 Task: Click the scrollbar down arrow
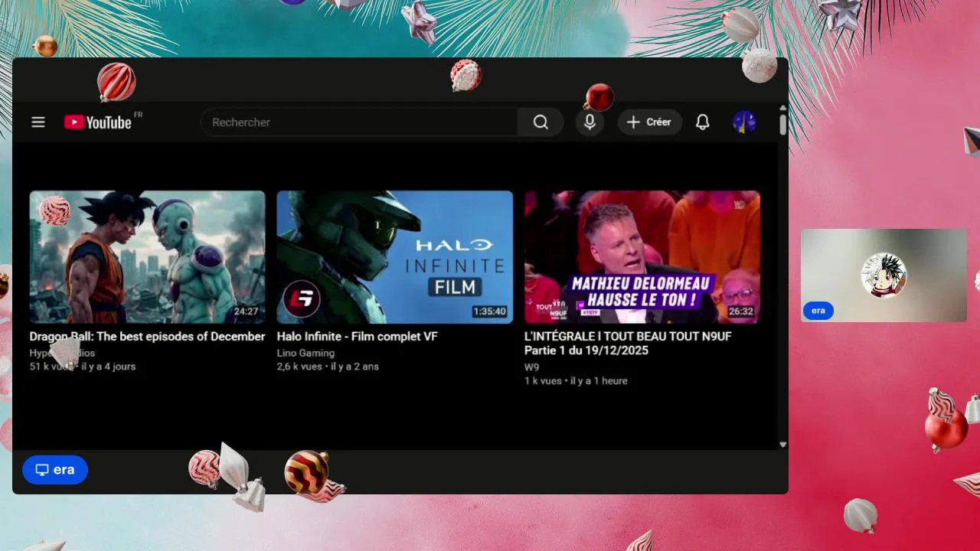782,445
